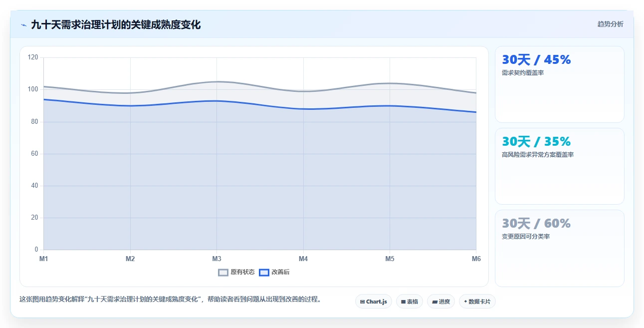Click the M4 x-axis label

[303, 259]
